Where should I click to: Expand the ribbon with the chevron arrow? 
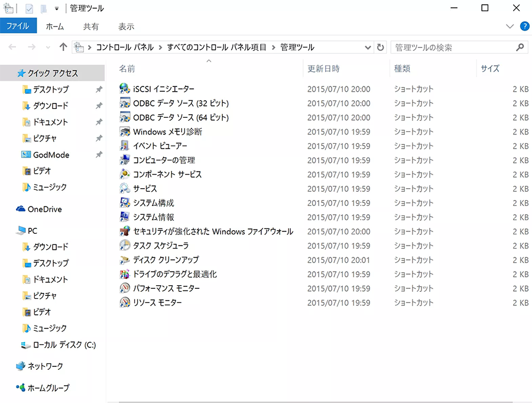point(510,27)
